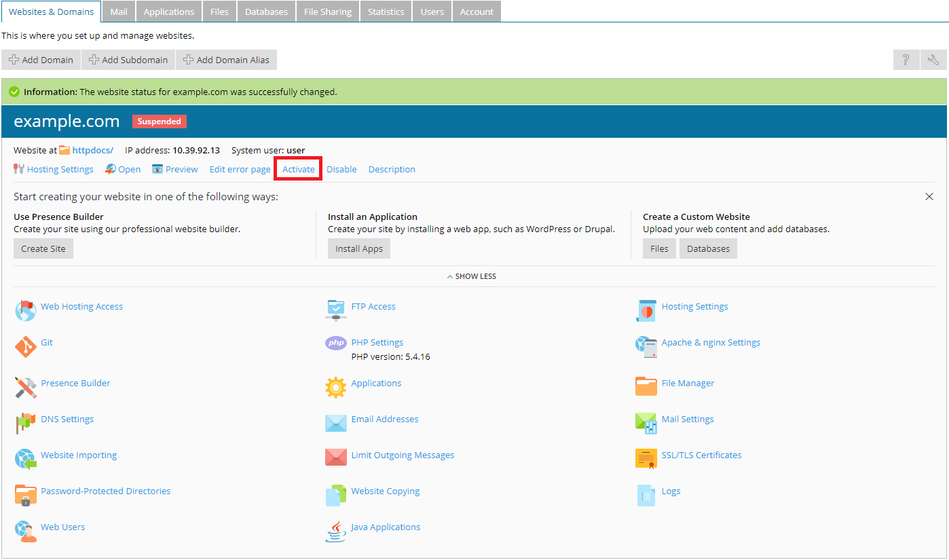The image size is (949, 560).
Task: Close the website creation suggestions panel
Action: (x=929, y=197)
